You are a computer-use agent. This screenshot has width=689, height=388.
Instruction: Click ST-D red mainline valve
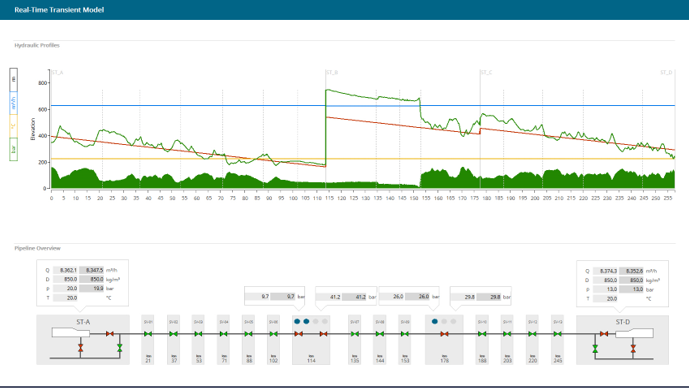click(x=604, y=334)
